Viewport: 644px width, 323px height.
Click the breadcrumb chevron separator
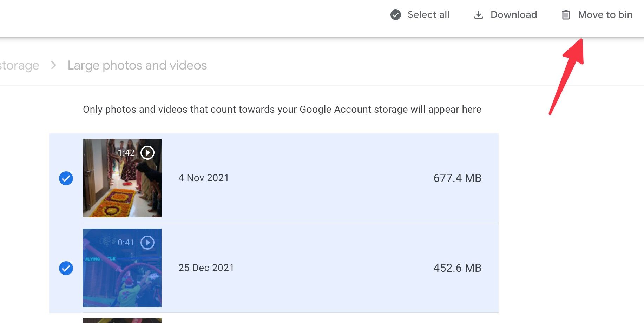(x=54, y=65)
